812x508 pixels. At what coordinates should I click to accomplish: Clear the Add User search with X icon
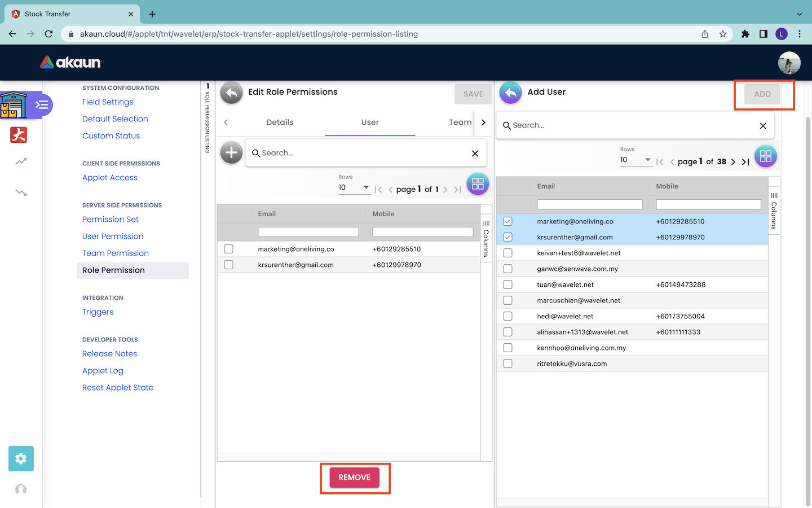tap(763, 126)
